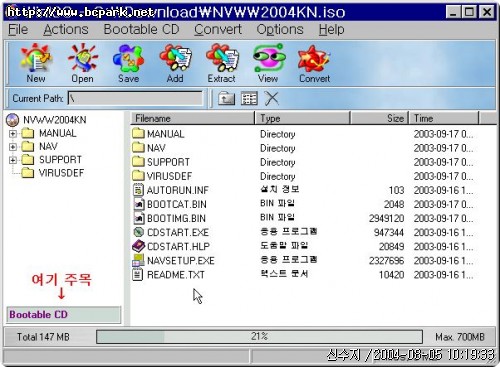Screen dimensions: 500x367
Task: Minimize the ISO editor window
Action: pyautogui.click(x=453, y=13)
